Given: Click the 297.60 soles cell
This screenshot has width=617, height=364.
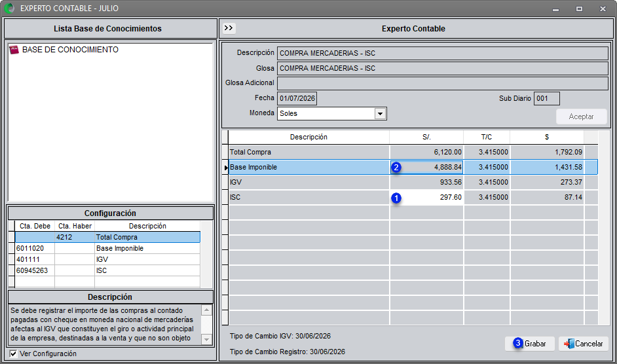Looking at the screenshot, I should (426, 197).
